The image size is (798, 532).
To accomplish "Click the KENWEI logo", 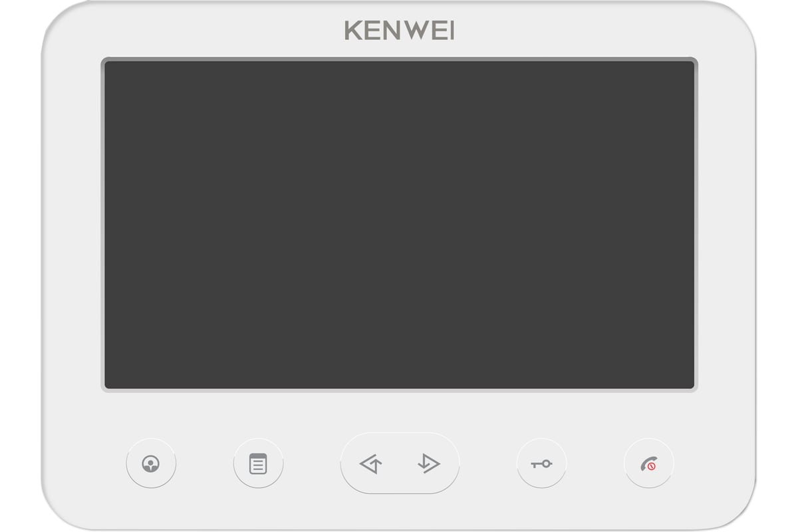I will point(399,31).
